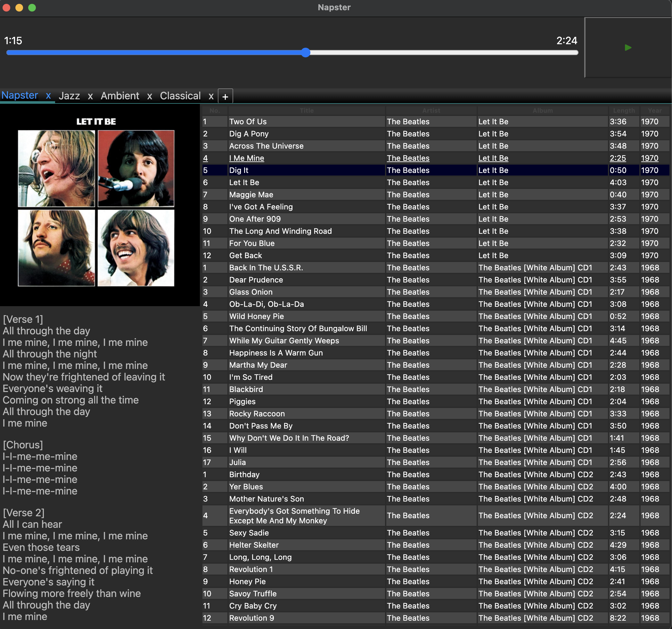Sort by the Length column header

coord(624,110)
